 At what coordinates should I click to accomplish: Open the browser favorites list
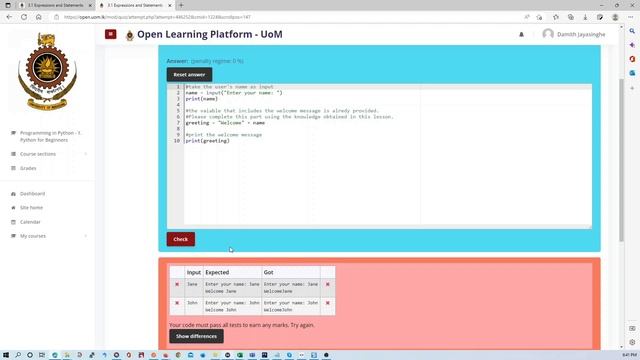tap(556, 17)
